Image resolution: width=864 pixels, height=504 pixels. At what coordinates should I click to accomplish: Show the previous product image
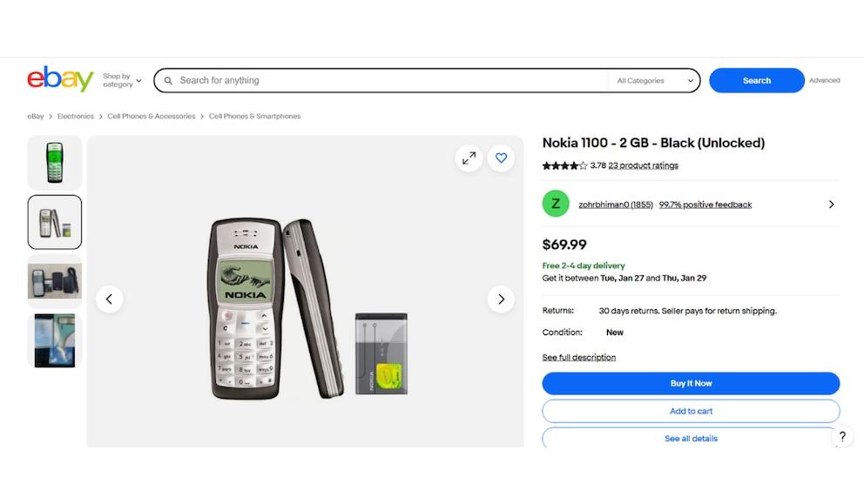point(110,299)
